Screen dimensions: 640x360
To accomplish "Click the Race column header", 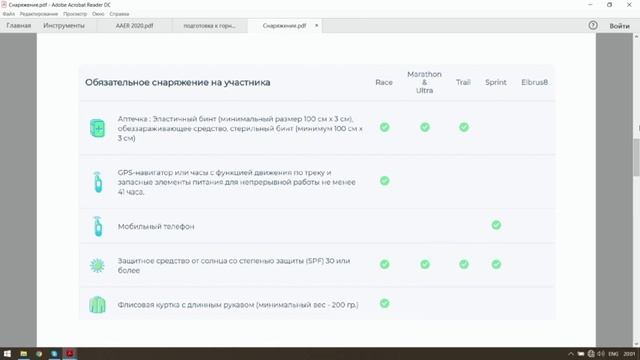I will tap(384, 82).
